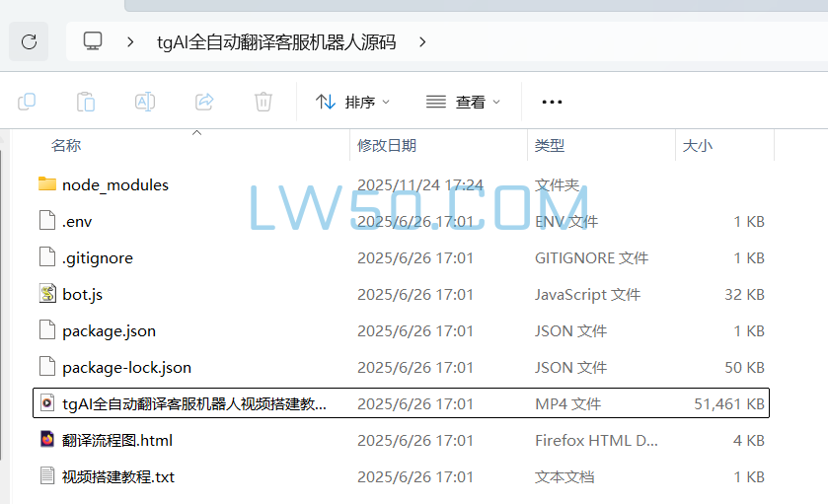Click the 50 KB size cell
828x504 pixels.
[744, 367]
